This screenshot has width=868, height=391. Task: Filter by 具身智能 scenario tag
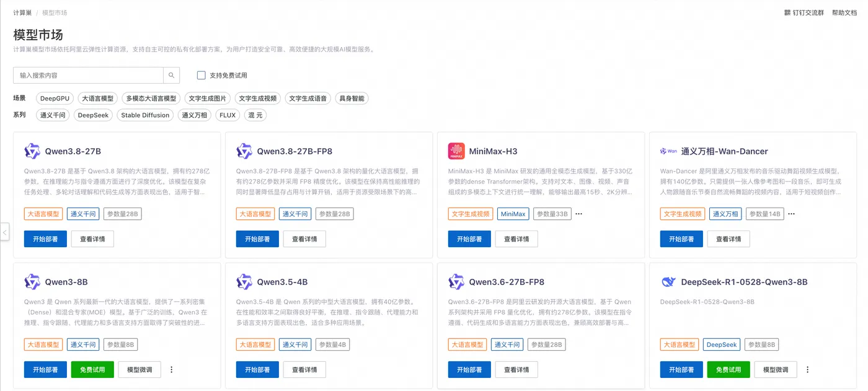tap(352, 99)
